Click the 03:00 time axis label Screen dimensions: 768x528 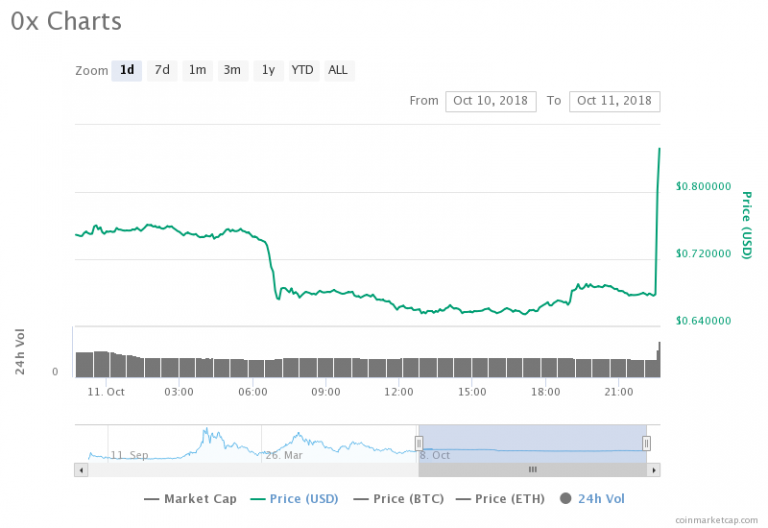179,392
